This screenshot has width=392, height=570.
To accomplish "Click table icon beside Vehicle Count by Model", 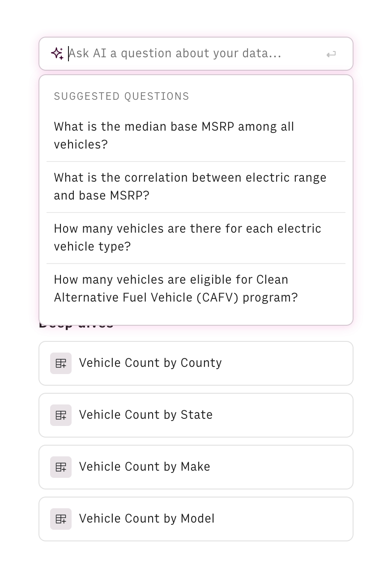I will [61, 519].
